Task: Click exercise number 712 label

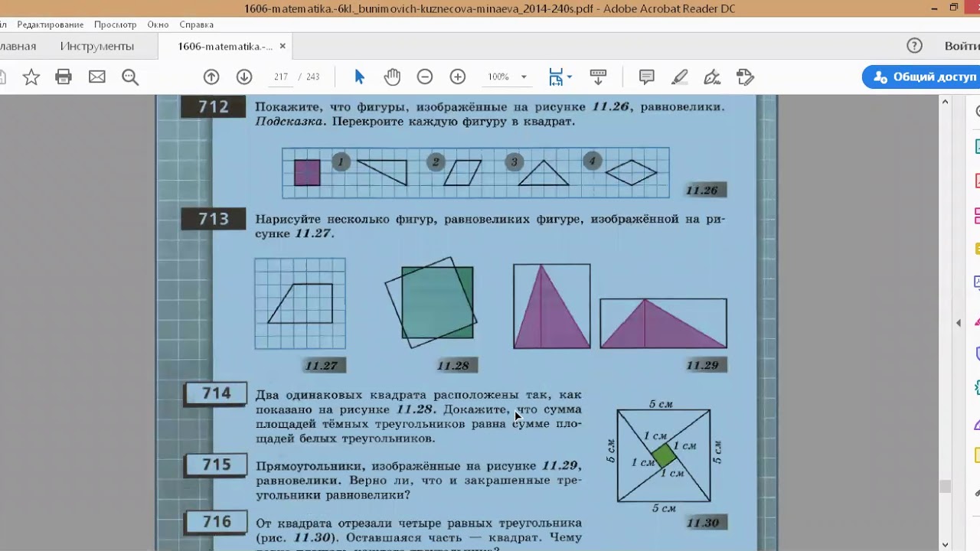Action: [x=214, y=107]
